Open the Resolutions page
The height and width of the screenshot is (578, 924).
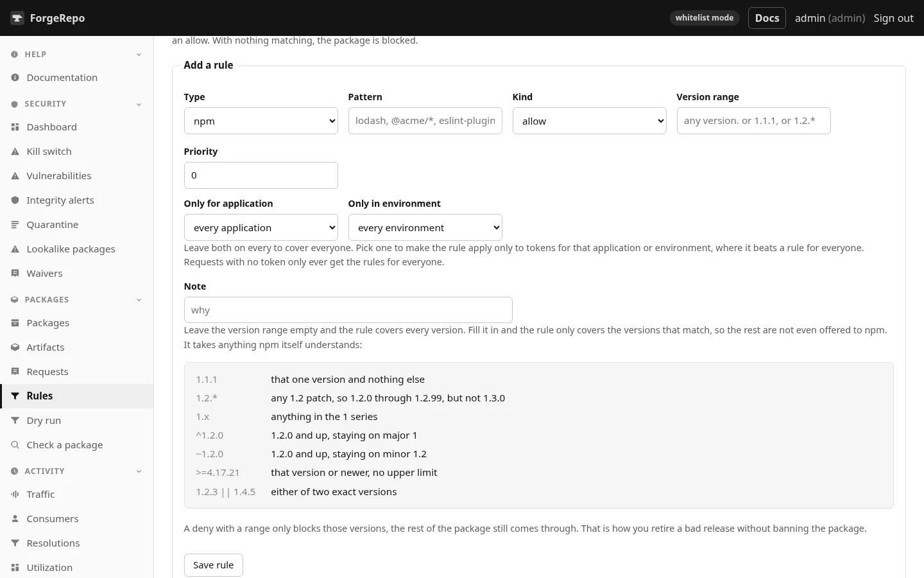pyautogui.click(x=77, y=543)
